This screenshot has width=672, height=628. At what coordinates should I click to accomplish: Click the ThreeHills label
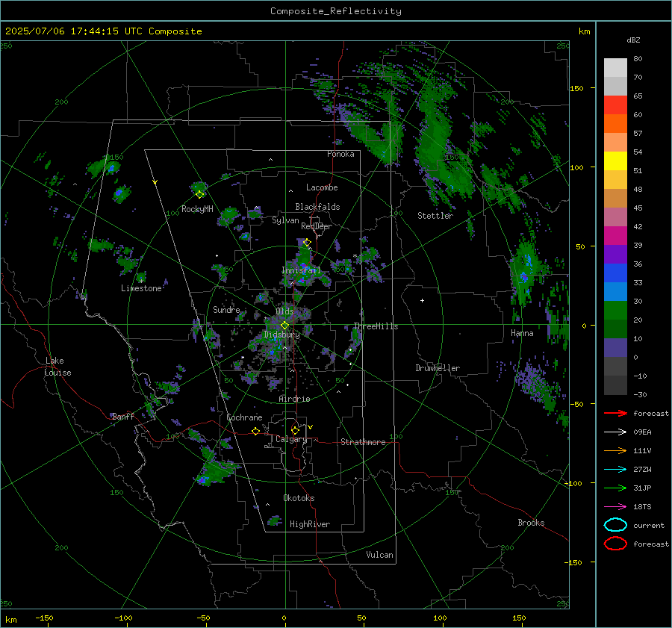(x=376, y=326)
